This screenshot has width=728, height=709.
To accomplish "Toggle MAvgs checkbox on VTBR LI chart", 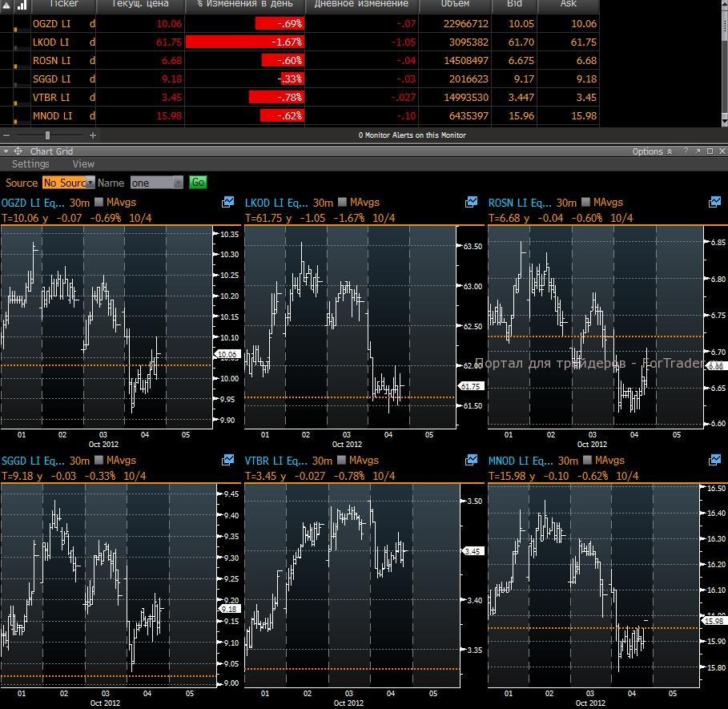I will point(341,460).
